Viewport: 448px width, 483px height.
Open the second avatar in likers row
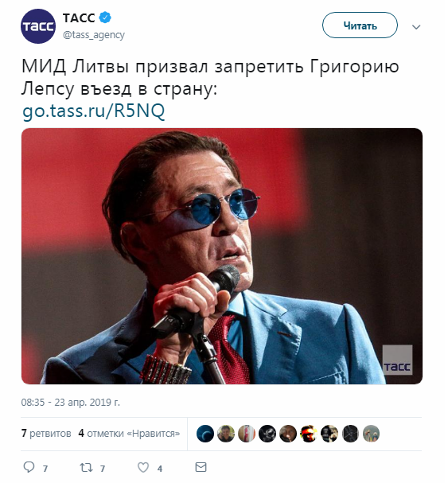coord(226,434)
